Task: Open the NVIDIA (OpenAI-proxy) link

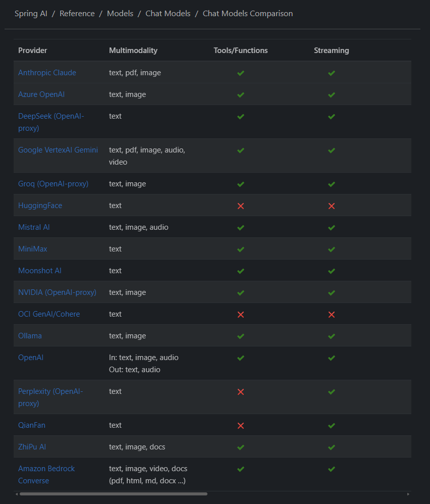Action: 57,292
